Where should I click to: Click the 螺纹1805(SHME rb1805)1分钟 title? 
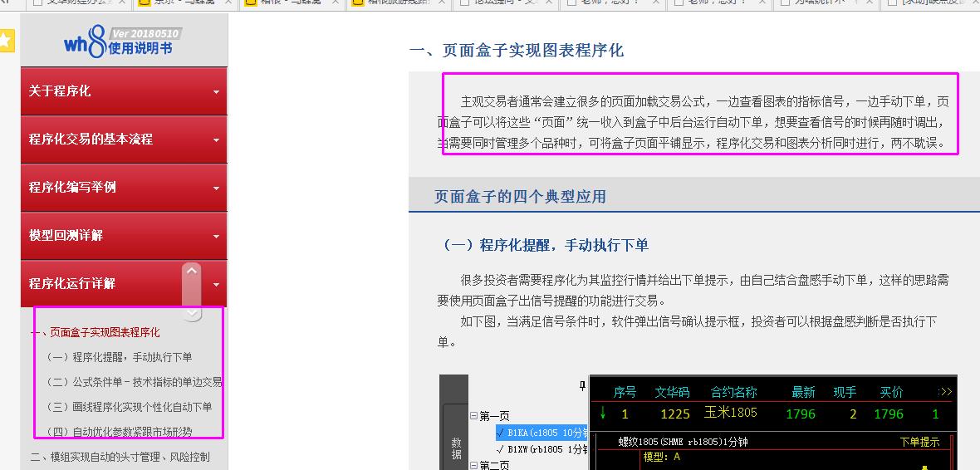pyautogui.click(x=683, y=442)
